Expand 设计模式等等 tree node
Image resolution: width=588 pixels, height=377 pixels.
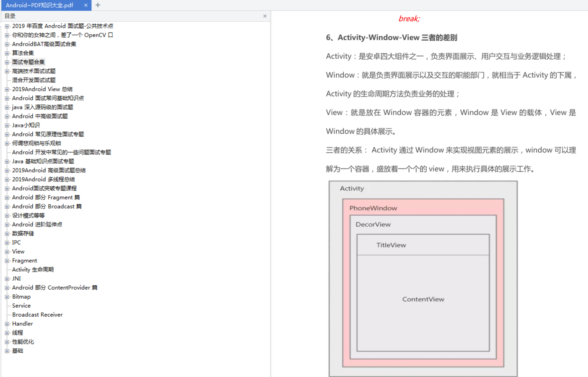(7, 215)
